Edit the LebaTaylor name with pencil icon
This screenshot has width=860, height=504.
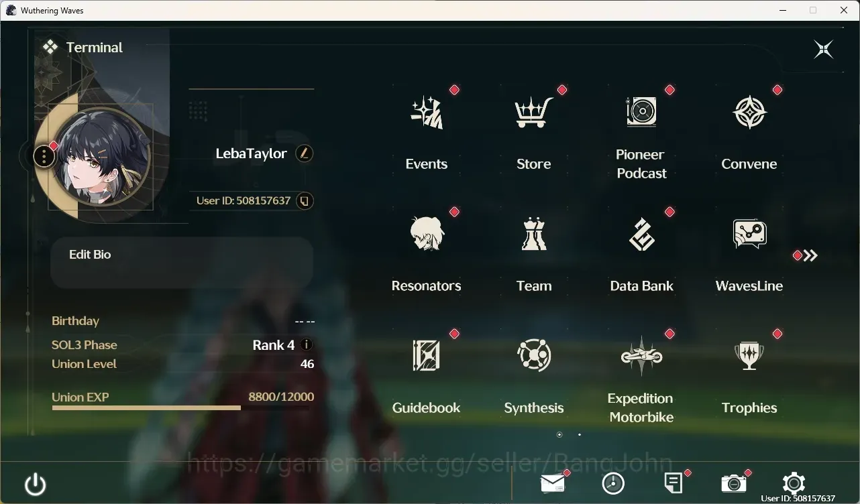304,153
